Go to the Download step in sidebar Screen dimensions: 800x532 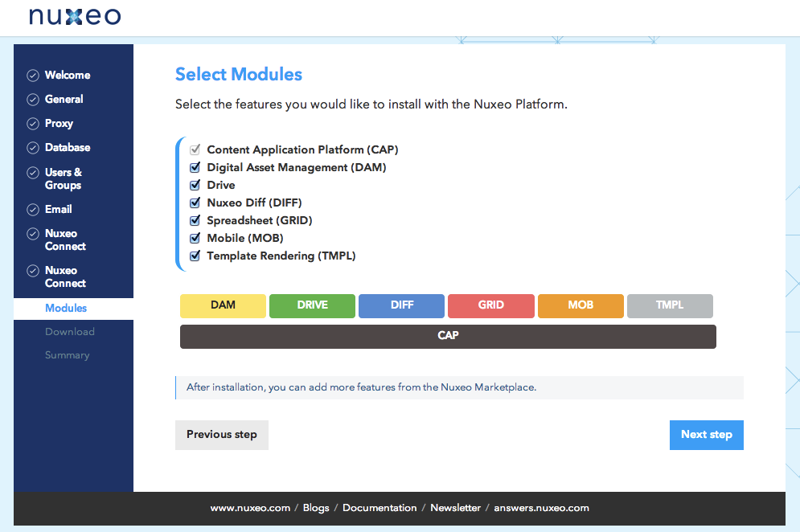70,332
